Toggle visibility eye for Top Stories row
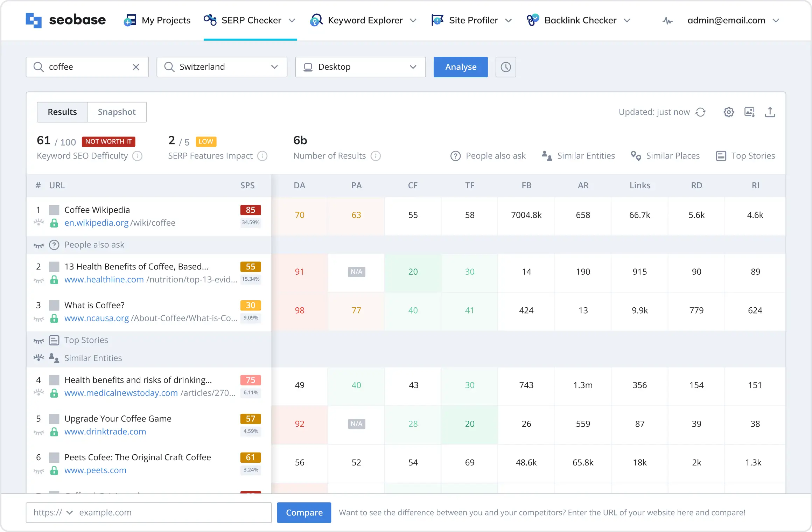812x532 pixels. tap(38, 341)
